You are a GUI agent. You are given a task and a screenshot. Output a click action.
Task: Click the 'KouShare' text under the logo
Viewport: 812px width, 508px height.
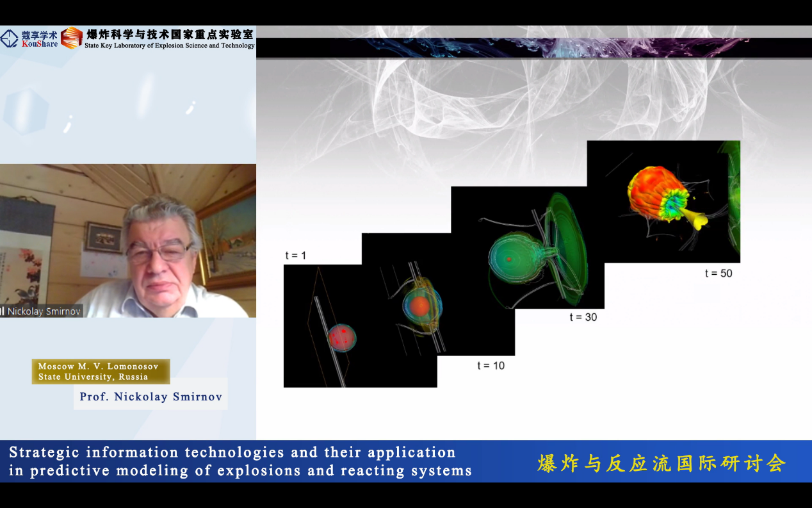[x=40, y=44]
